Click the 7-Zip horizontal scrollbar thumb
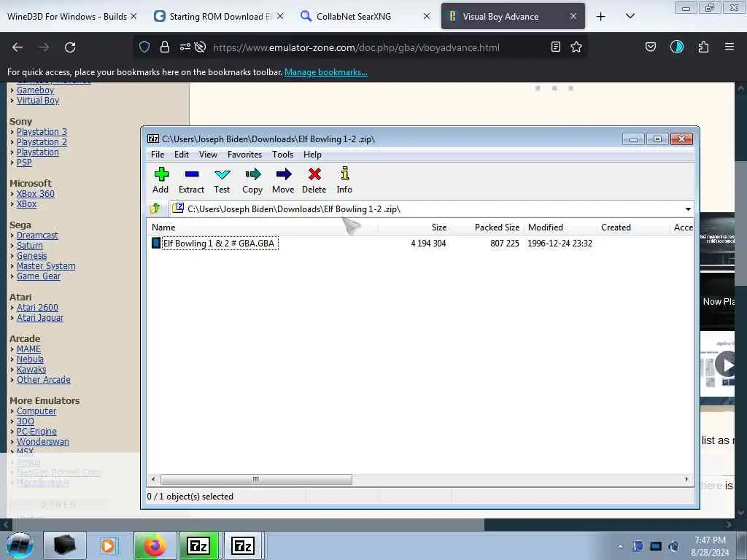 point(256,479)
